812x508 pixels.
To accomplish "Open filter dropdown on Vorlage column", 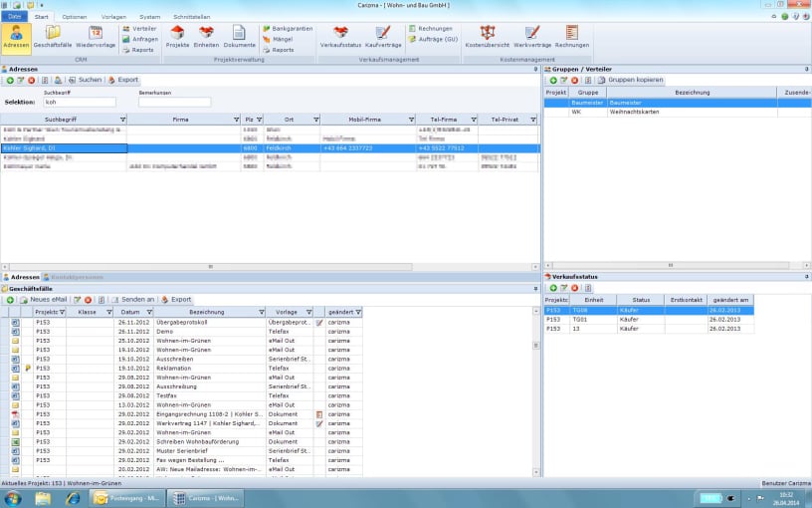I will coord(307,312).
